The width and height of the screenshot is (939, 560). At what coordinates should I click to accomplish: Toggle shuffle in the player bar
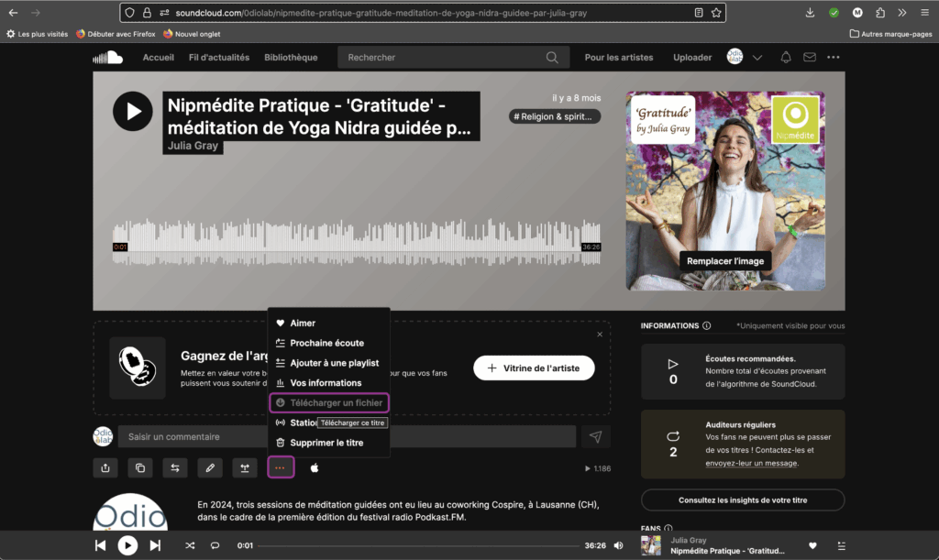tap(190, 545)
